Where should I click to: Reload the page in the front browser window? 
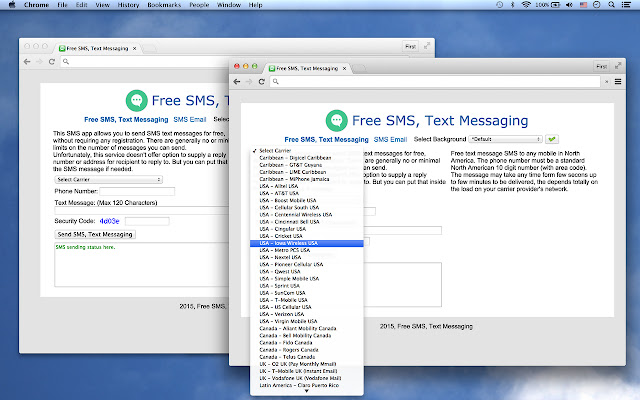coord(262,82)
